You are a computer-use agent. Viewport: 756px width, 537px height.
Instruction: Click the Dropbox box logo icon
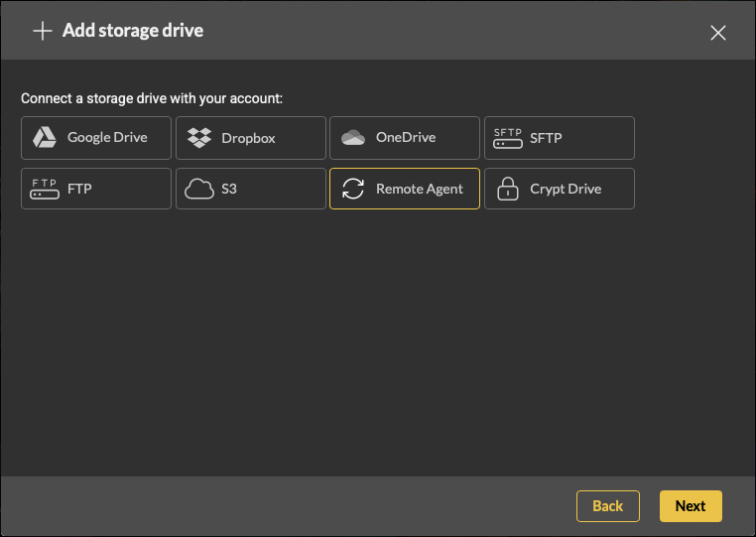[x=199, y=138]
